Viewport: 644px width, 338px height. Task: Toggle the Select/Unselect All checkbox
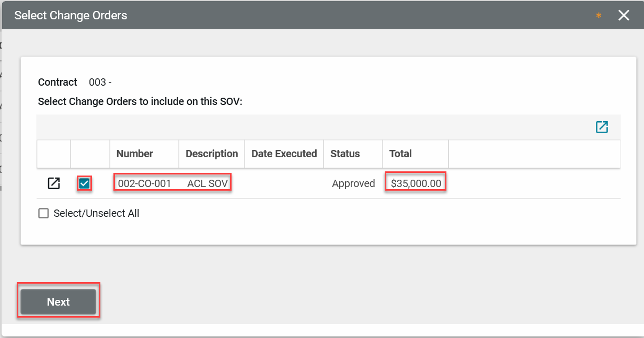pos(43,213)
